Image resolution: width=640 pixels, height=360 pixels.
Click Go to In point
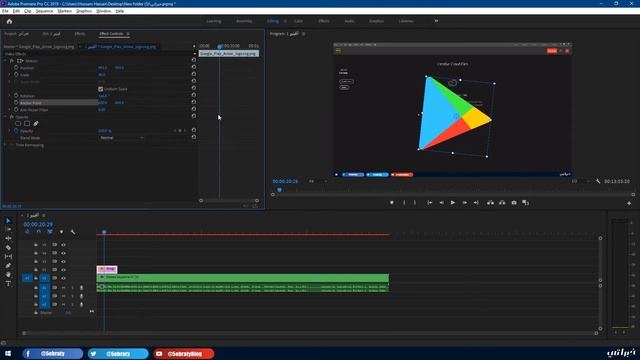429,202
